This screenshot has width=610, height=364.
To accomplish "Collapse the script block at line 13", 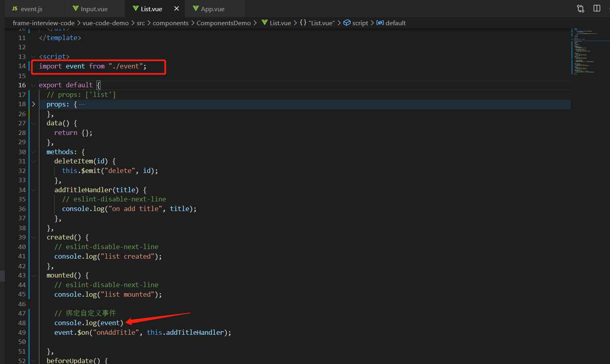I will click(34, 56).
